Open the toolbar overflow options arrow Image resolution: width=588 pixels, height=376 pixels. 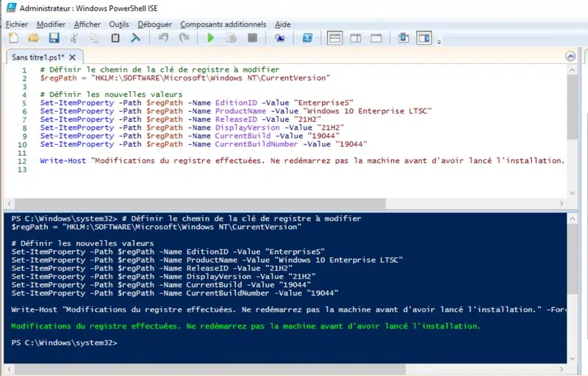[x=439, y=42]
